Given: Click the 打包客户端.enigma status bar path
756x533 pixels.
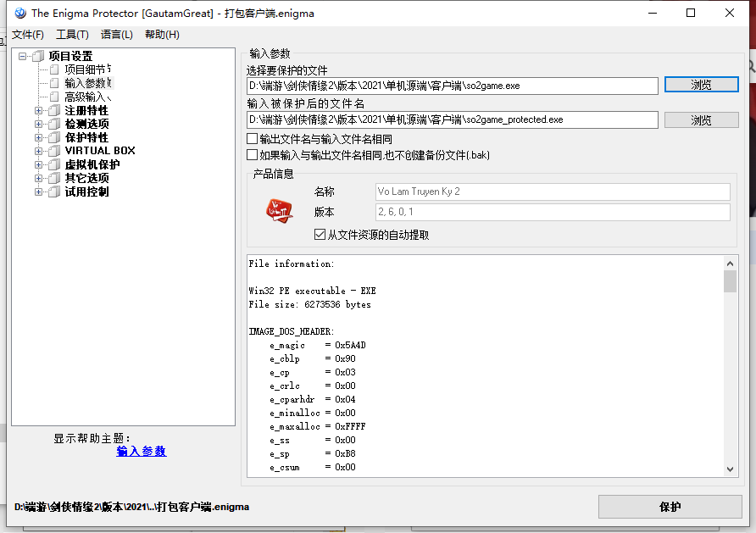Looking at the screenshot, I should click(131, 507).
